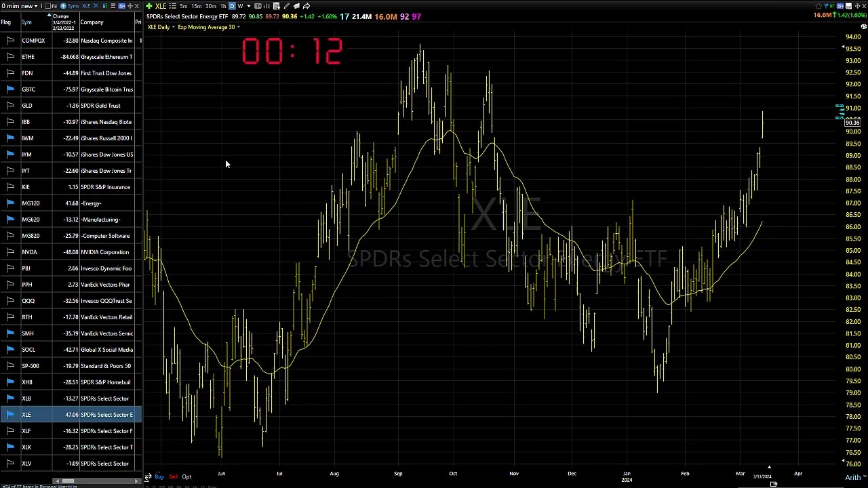Click the XLE symbol box in chart toolbar
This screenshot has width=868, height=488.
coord(161,6)
